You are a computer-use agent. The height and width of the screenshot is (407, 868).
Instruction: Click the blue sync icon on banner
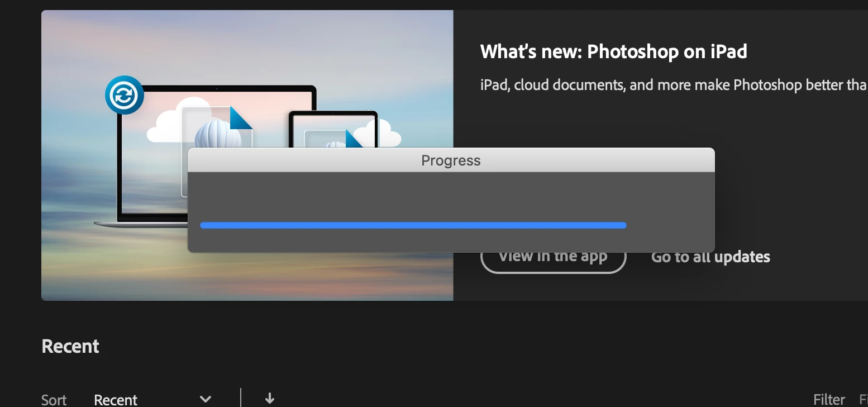point(125,95)
